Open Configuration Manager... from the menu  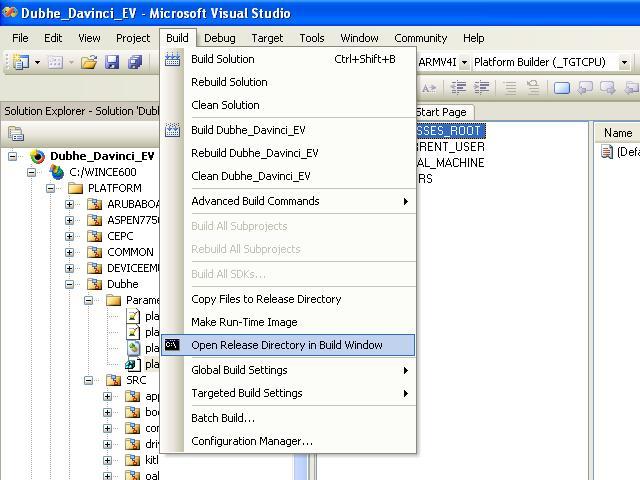(288, 441)
